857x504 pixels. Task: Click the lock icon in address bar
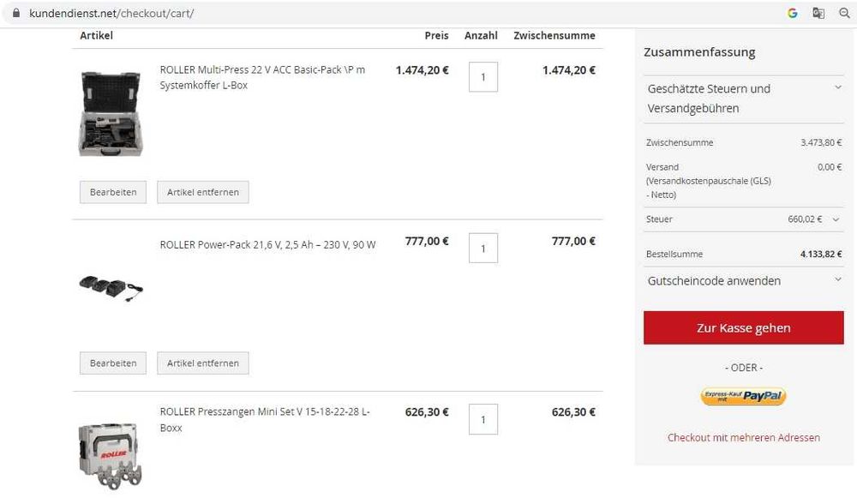tap(15, 14)
